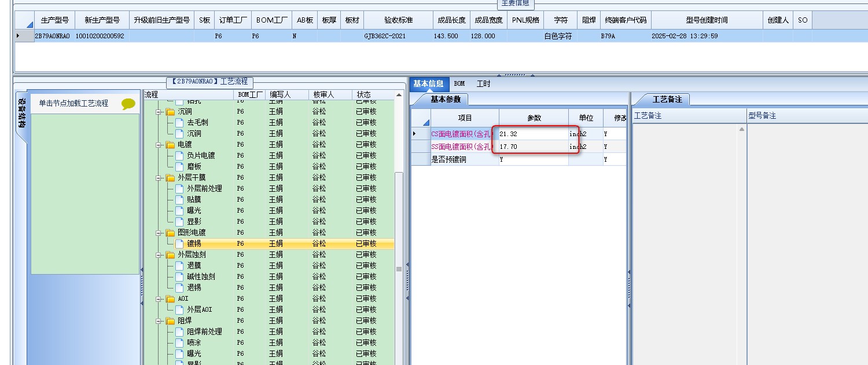Screen dimensions: 868x365
Task: Switch to the 基本信息 tab
Action: [428, 83]
